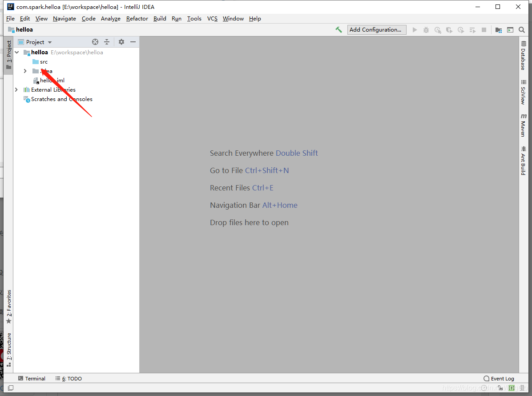Open the Navigate menu
532x396 pixels.
pyautogui.click(x=64, y=19)
